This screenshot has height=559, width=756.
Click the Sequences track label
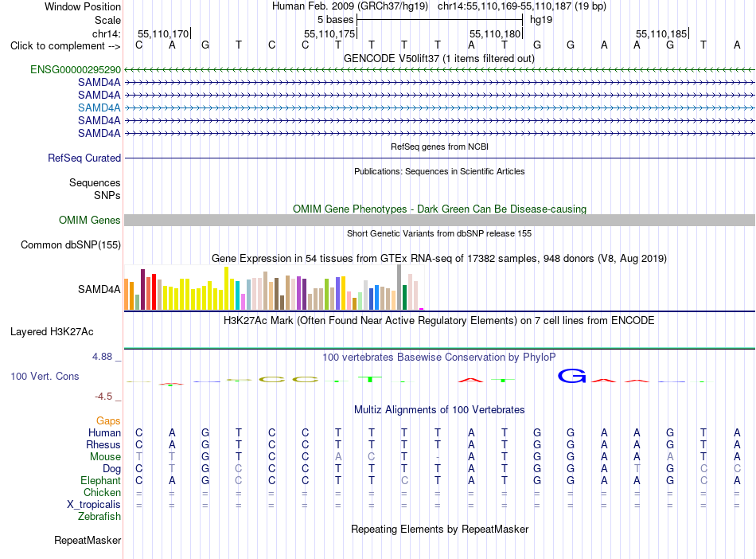pyautogui.click(x=95, y=183)
